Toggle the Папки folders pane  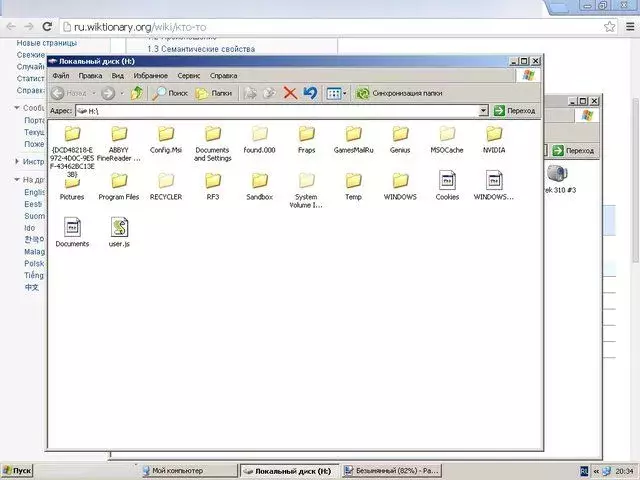coord(213,93)
